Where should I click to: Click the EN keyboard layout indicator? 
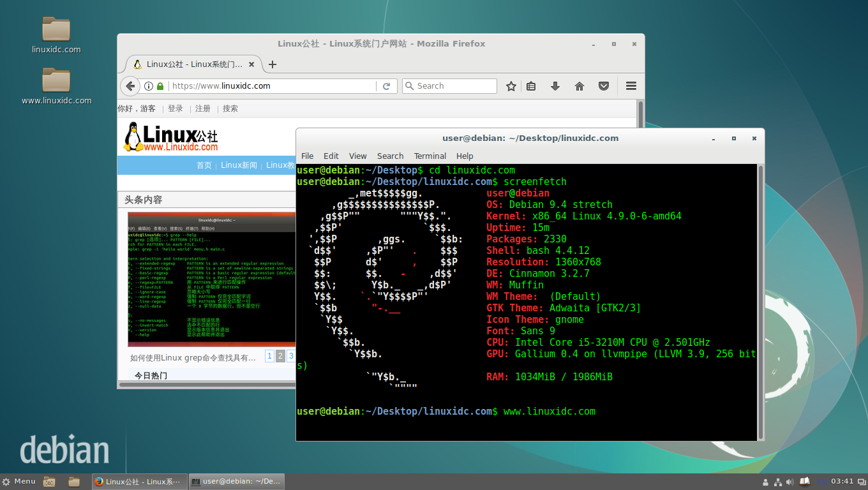tap(821, 482)
